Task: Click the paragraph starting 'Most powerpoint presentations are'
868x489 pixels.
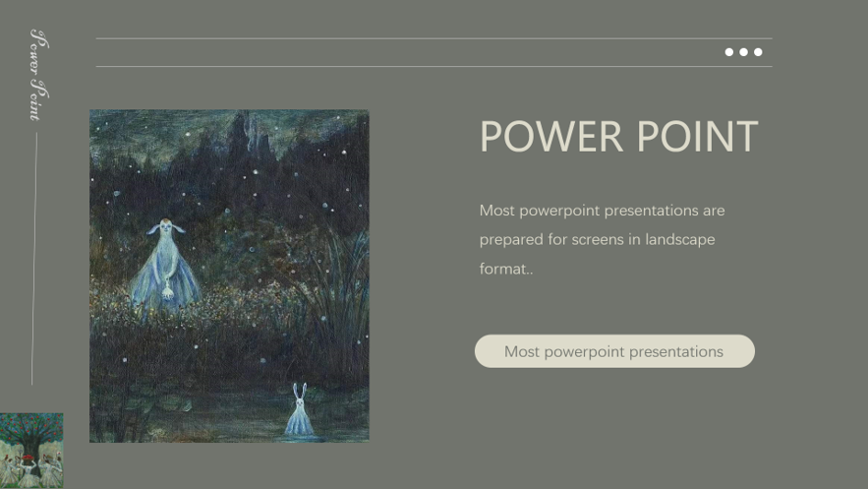Action: click(602, 240)
